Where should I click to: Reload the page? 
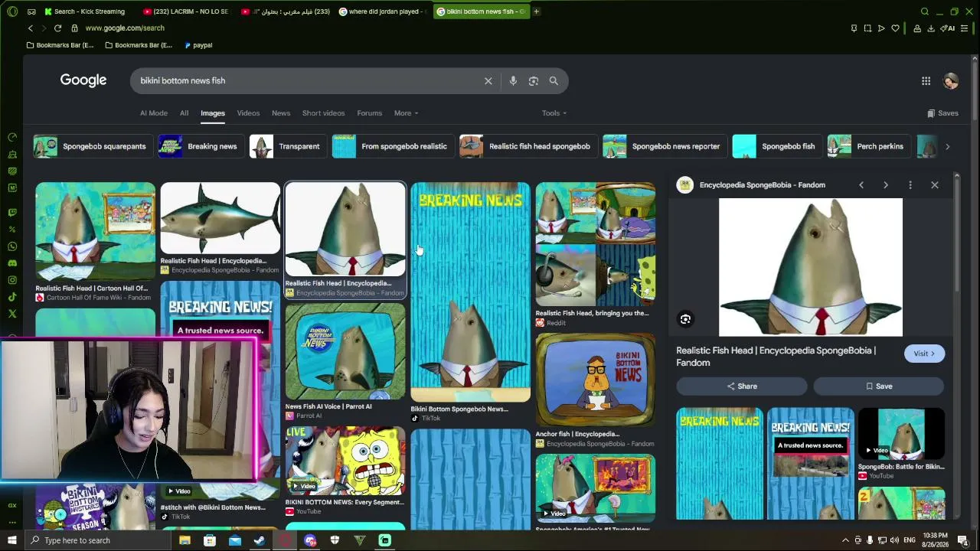point(57,28)
